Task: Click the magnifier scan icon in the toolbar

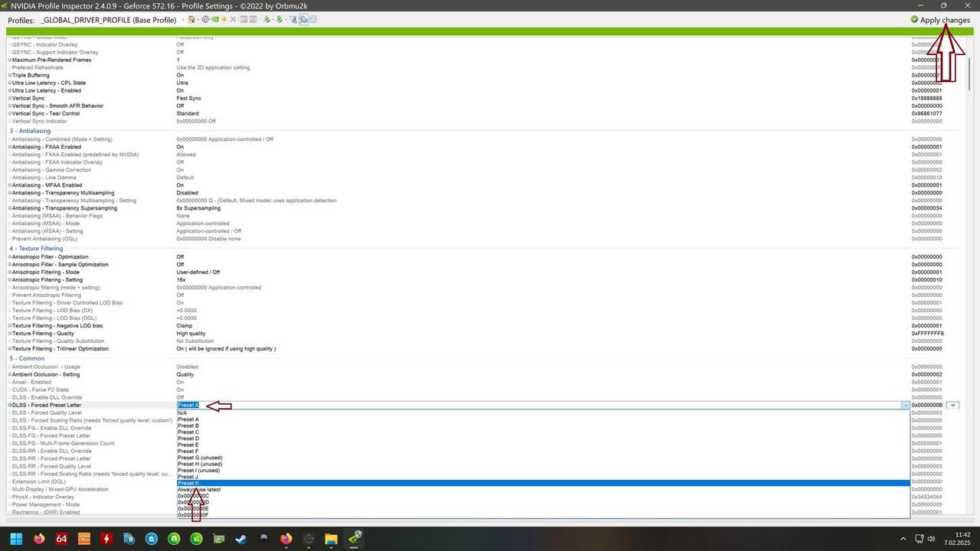Action: (303, 19)
